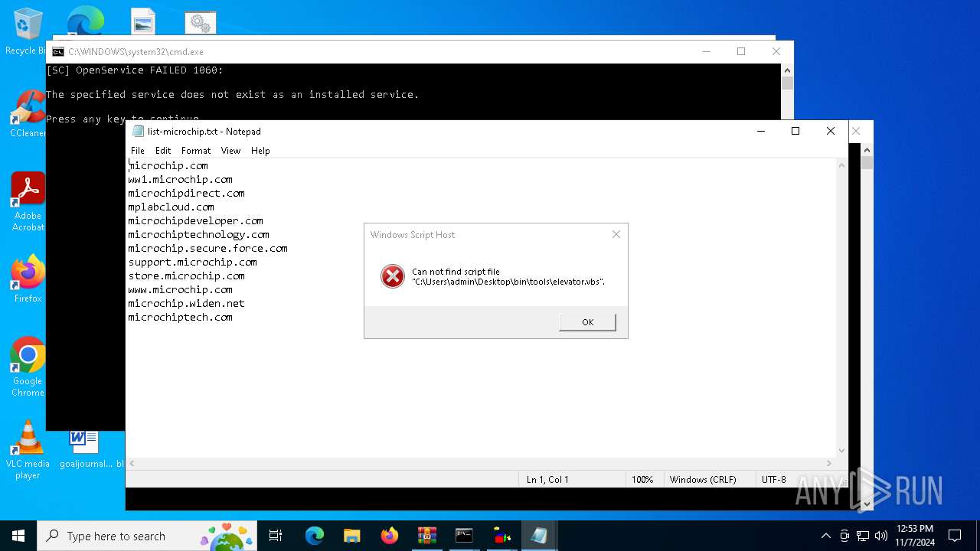This screenshot has height=551, width=980.
Task: Close the Windows Script Host error dialog
Action: 616,234
